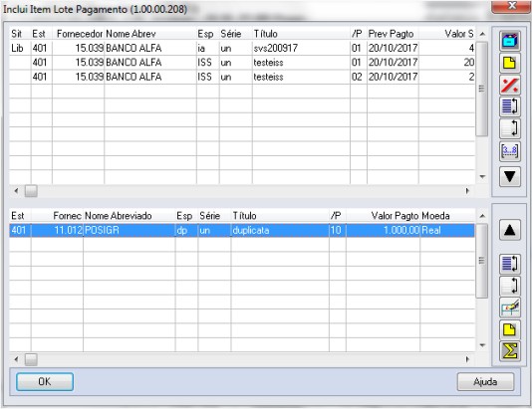The height and width of the screenshot is (409, 532).
Task: Click the upper table's horizontal scrollbar right arrow
Action: [x=468, y=191]
